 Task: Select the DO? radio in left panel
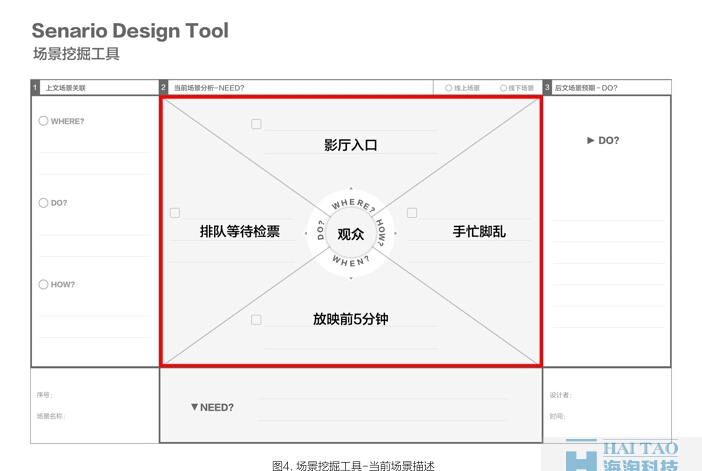tap(43, 203)
